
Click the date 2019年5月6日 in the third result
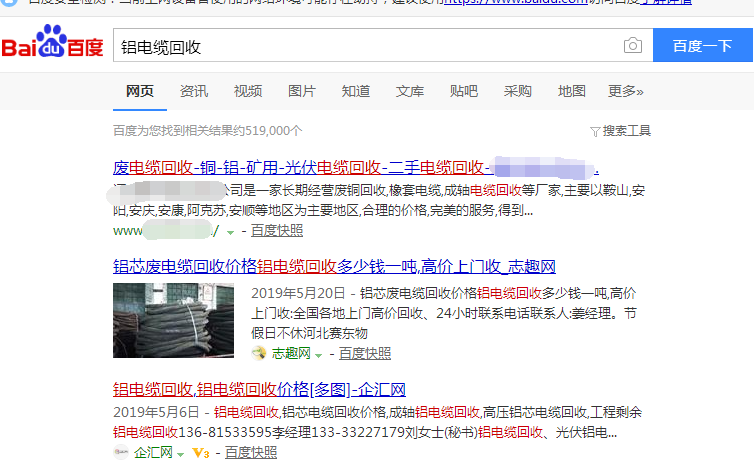[x=156, y=412]
